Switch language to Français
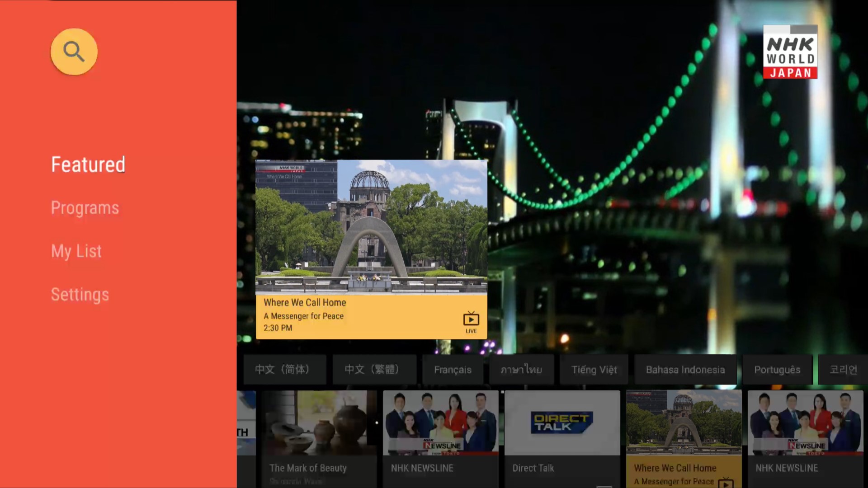 452,369
